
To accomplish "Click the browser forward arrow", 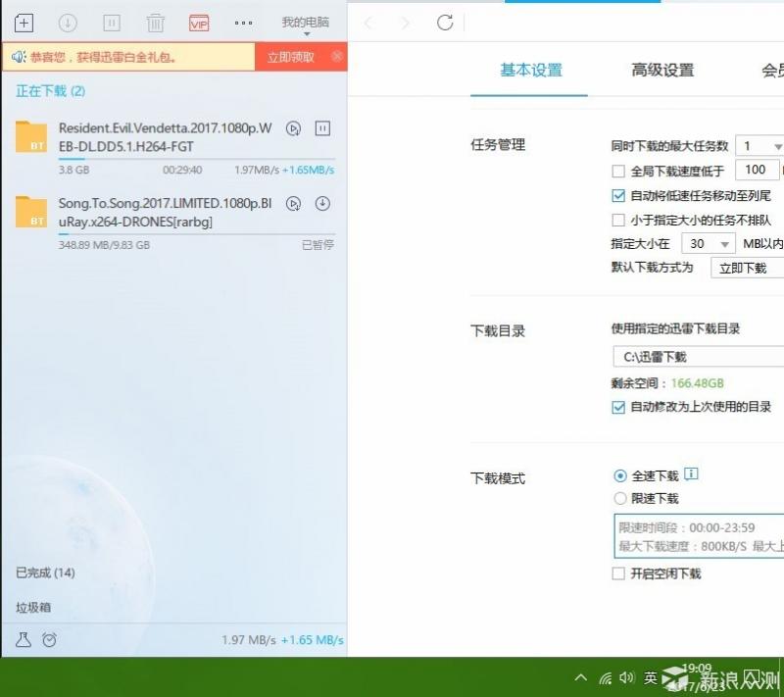I will pos(406,23).
